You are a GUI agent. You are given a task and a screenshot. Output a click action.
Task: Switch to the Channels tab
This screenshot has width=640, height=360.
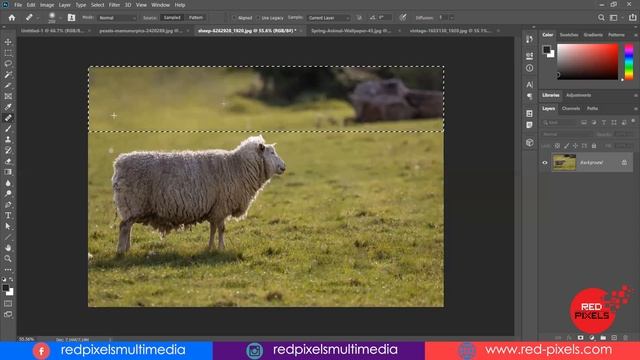tap(571, 109)
